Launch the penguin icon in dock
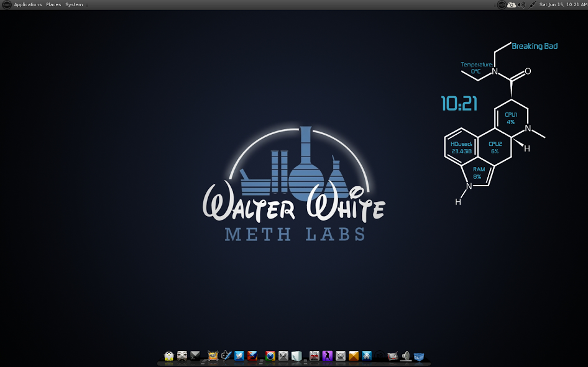Image resolution: width=588 pixels, height=367 pixels. pyautogui.click(x=169, y=355)
